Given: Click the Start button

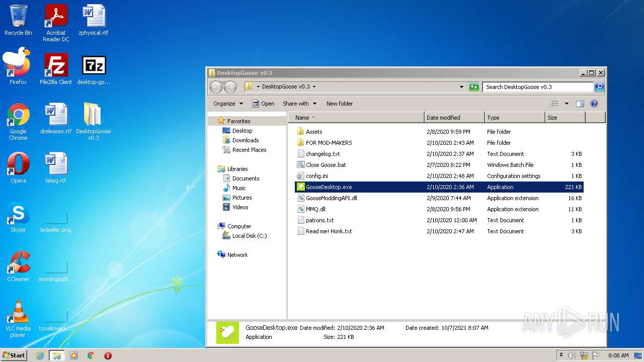Looking at the screenshot, I should pos(14,355).
